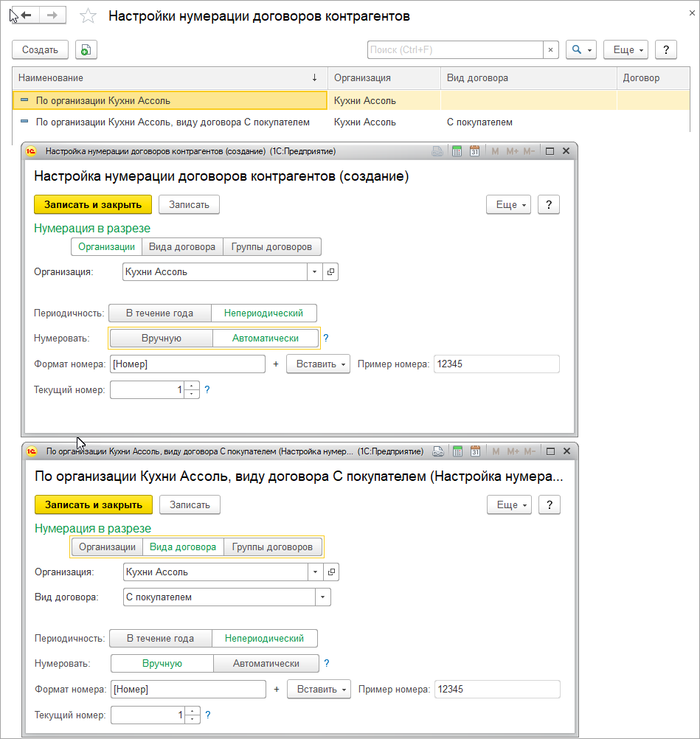Click the Организация column header

click(384, 77)
